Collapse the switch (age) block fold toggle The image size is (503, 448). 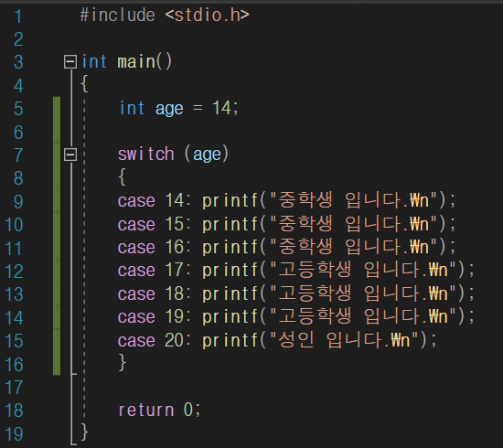tap(70, 155)
